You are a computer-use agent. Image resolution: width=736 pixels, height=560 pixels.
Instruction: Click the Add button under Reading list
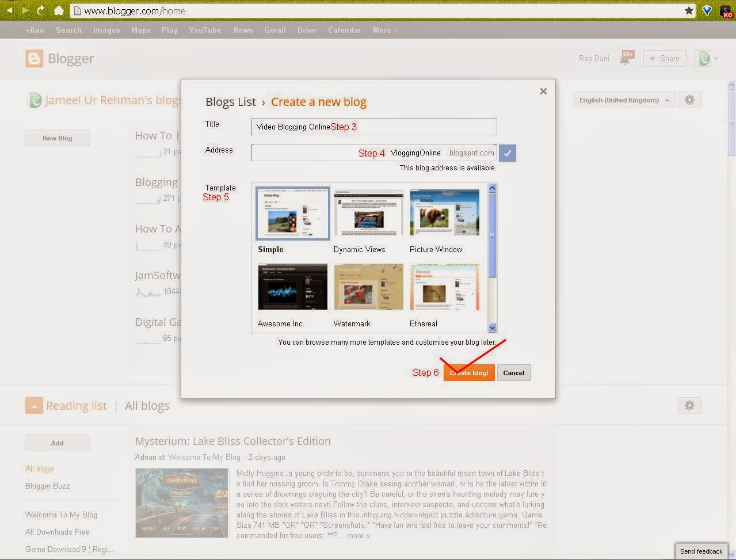pos(58,443)
